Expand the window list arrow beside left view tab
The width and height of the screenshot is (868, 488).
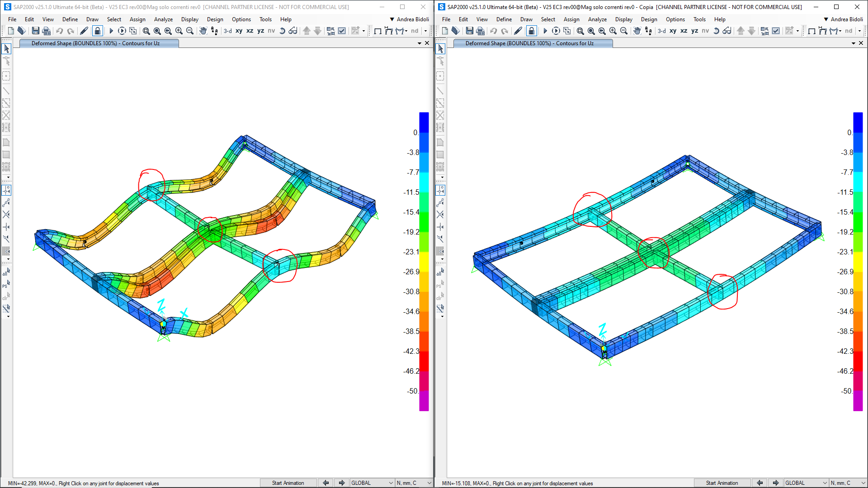coord(420,43)
